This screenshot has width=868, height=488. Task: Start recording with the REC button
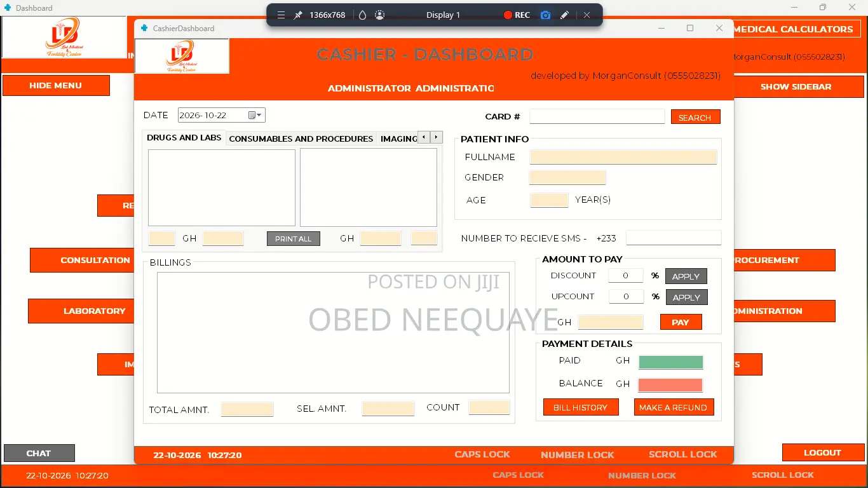click(517, 15)
